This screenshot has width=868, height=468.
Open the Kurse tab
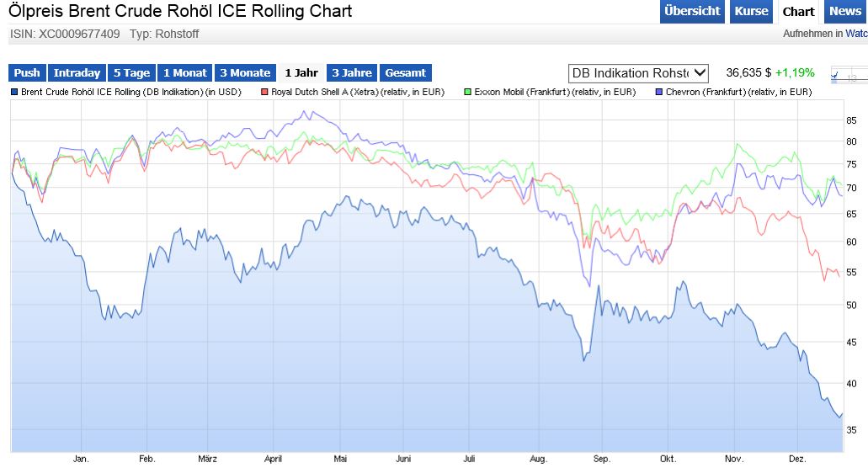[751, 11]
